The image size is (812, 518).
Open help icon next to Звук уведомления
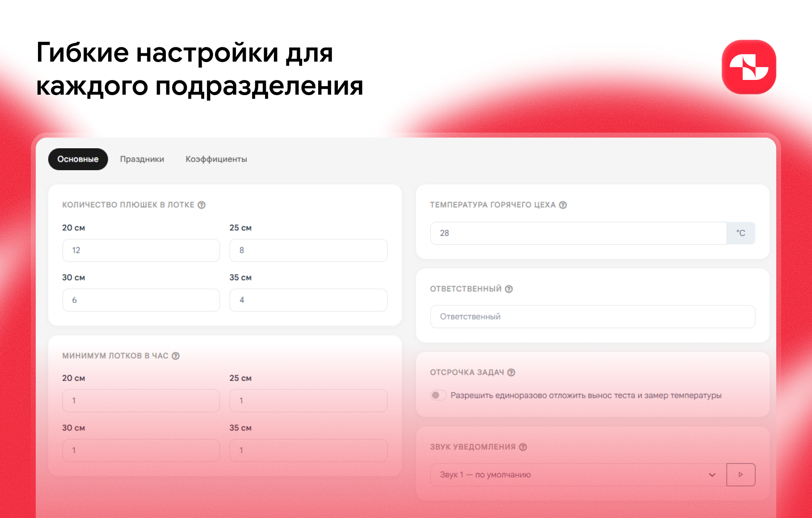pyautogui.click(x=523, y=447)
